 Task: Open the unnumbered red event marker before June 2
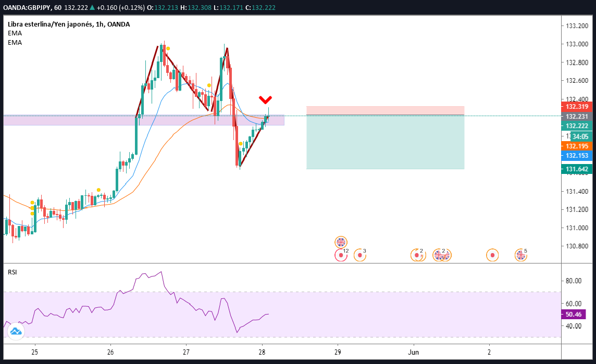(x=492, y=255)
